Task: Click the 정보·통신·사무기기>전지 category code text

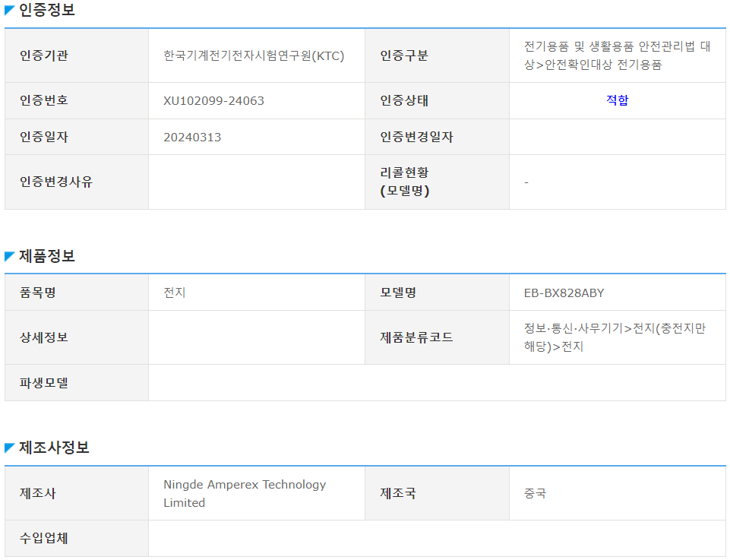Action: coord(615,337)
